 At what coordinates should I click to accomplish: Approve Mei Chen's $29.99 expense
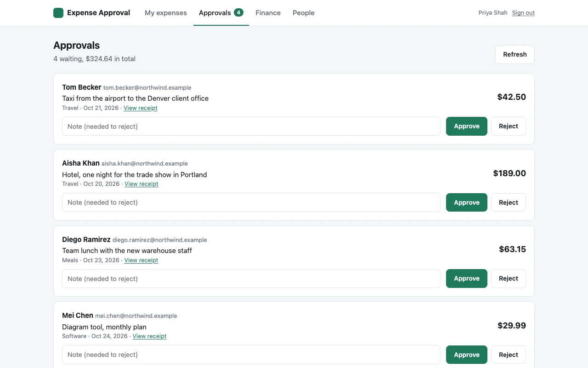467,355
